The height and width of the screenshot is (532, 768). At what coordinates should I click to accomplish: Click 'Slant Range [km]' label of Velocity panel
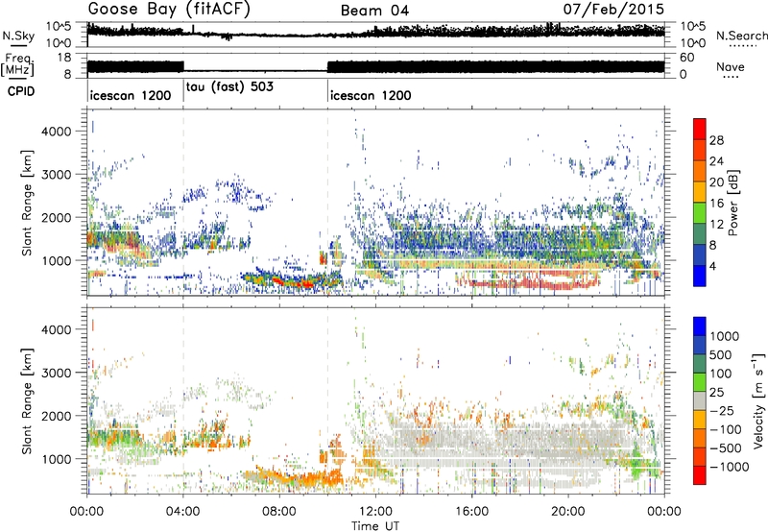[27, 401]
